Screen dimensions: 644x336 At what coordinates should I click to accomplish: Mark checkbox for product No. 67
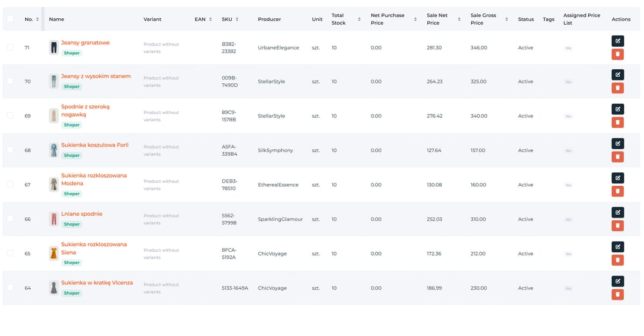(x=10, y=184)
